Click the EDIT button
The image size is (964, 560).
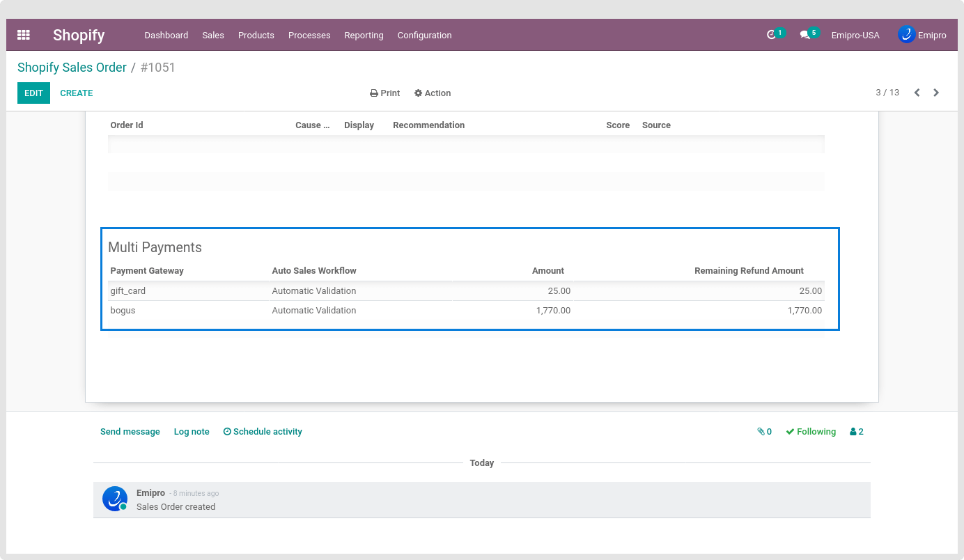33,93
